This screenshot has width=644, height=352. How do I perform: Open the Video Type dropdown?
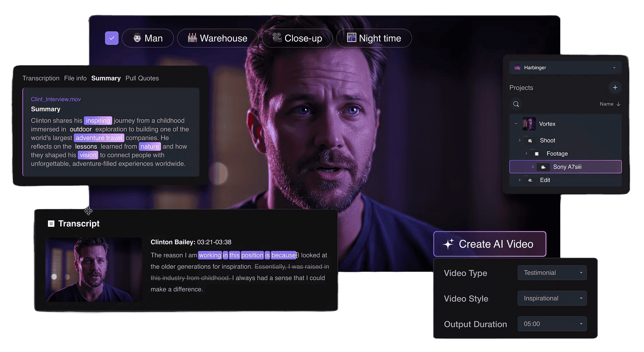tap(552, 273)
